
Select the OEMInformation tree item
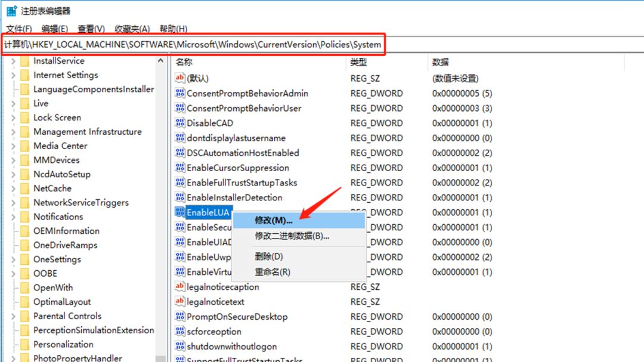click(67, 231)
